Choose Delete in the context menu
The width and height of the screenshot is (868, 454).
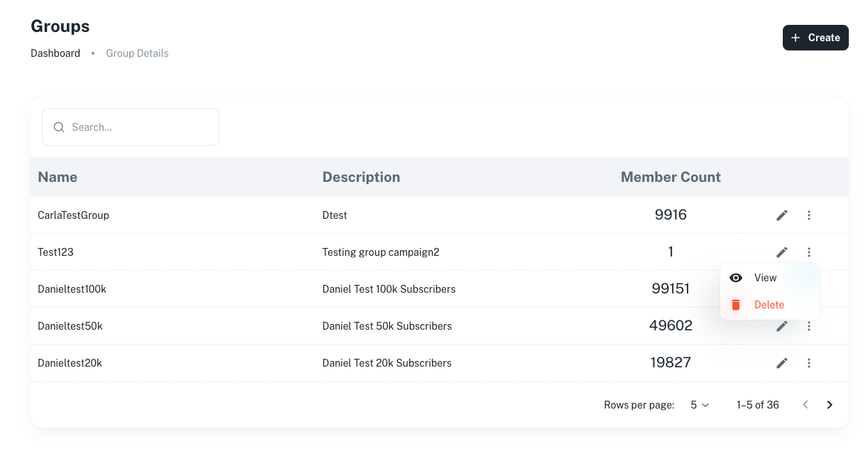pyautogui.click(x=769, y=305)
